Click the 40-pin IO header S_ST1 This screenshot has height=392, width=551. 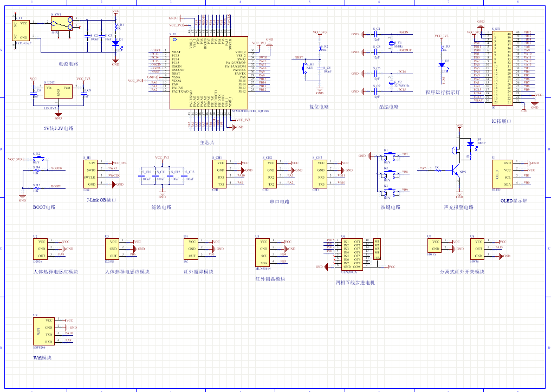pos(502,68)
